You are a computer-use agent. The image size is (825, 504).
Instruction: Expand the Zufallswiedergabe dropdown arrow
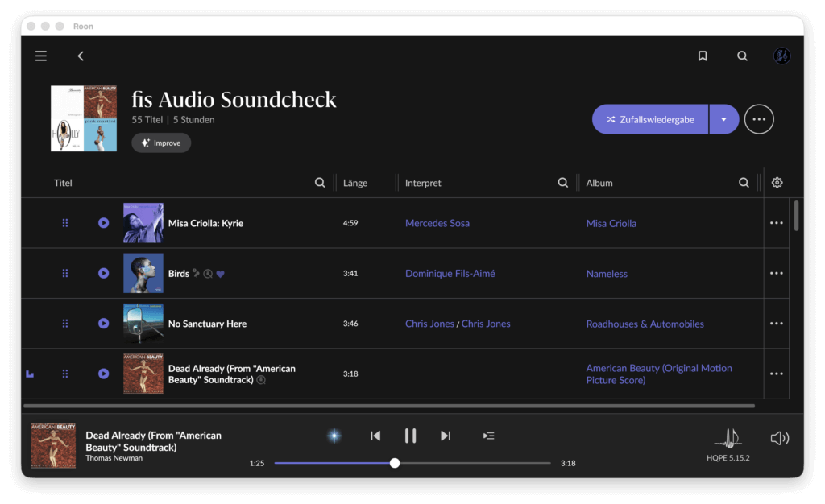click(x=723, y=119)
